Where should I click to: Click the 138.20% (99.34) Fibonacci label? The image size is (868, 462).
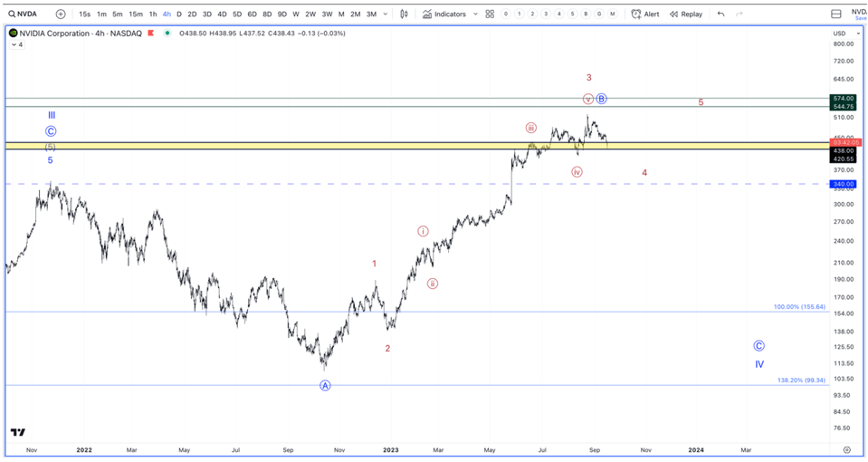coord(801,380)
